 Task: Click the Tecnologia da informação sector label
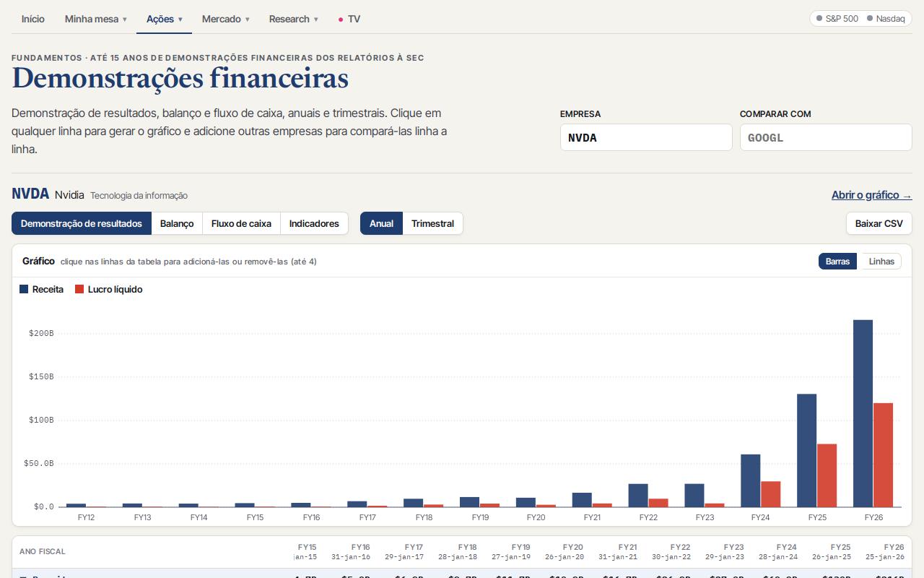tap(139, 196)
